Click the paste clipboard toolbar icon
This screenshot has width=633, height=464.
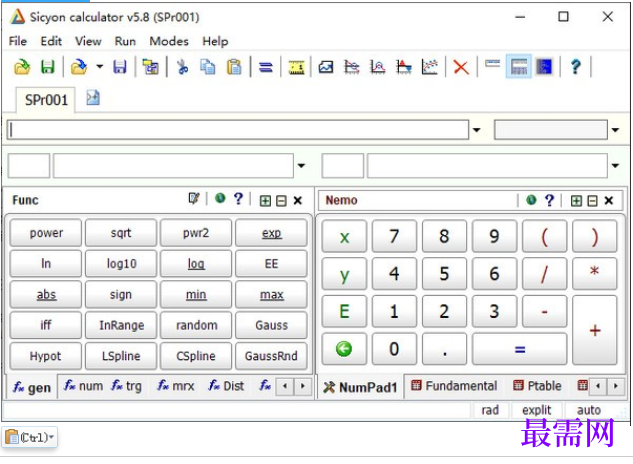click(x=234, y=67)
